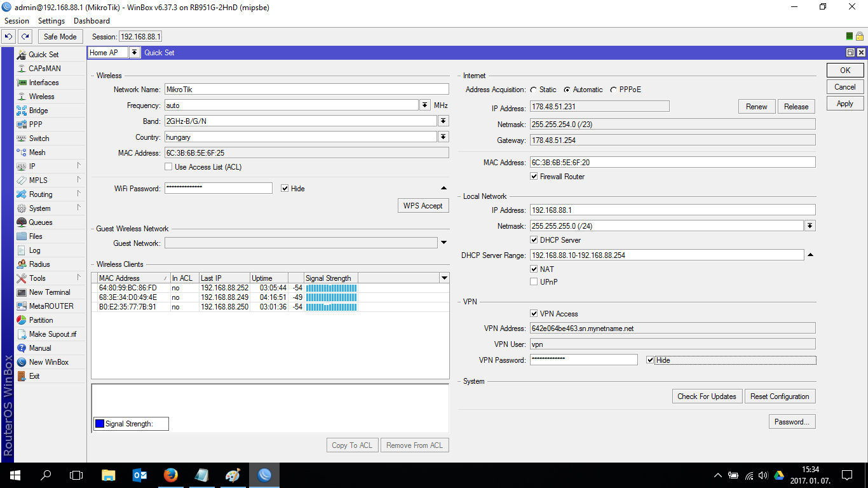
Task: Open the Home AP mode dropdown
Action: [135, 53]
